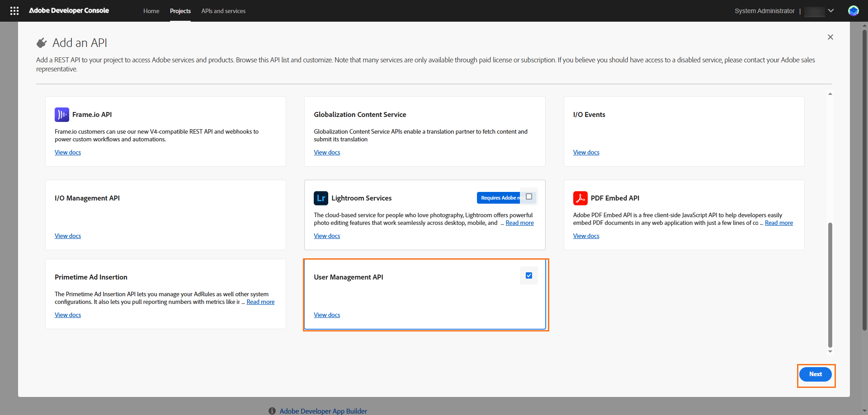The height and width of the screenshot is (415, 868).
Task: Open View docs for Globalization Content Service
Action: point(327,152)
